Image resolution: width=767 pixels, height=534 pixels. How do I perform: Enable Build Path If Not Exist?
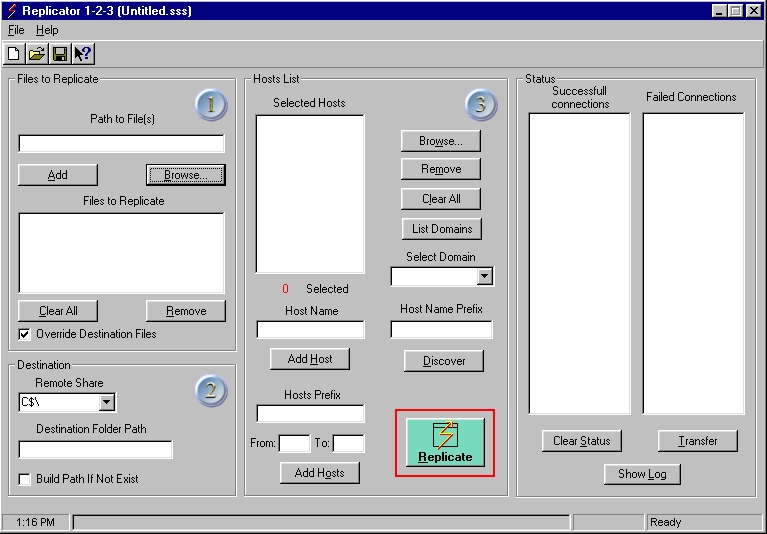coord(25,479)
